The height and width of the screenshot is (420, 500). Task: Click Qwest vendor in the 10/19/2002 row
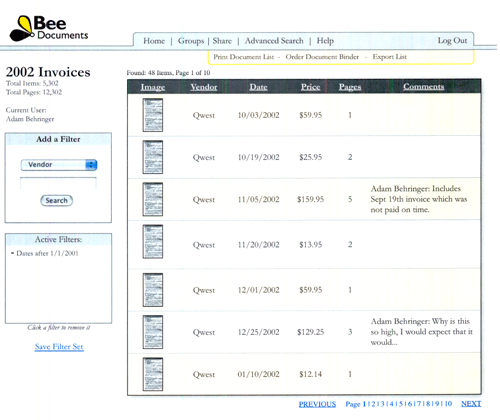click(204, 157)
